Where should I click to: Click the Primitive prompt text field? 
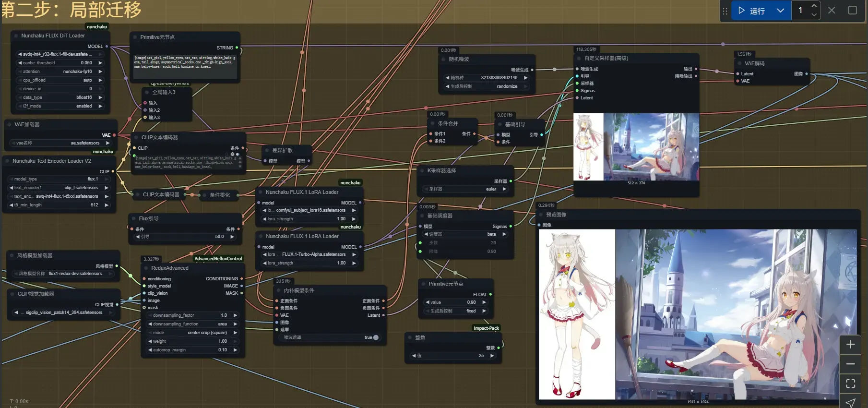tap(185, 66)
